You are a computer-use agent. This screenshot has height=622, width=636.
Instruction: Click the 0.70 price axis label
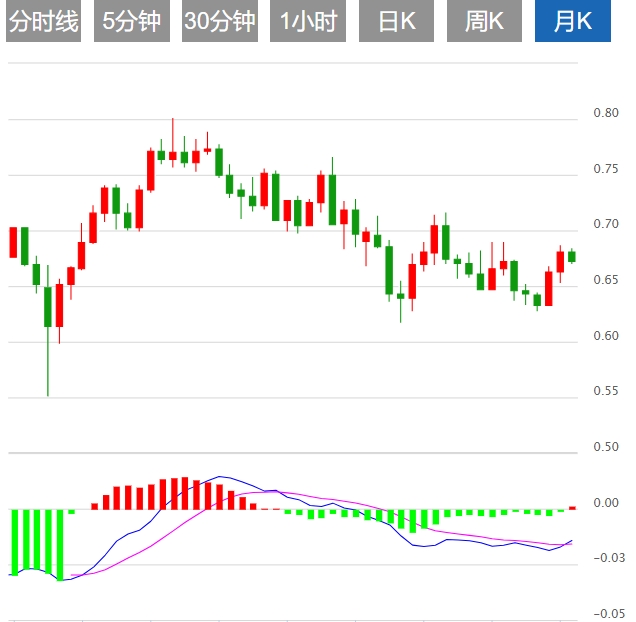(x=605, y=225)
